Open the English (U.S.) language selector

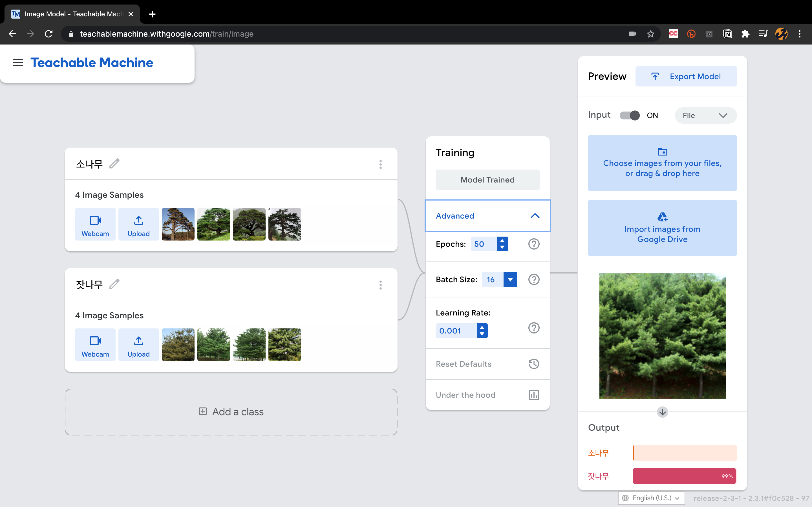(x=651, y=498)
